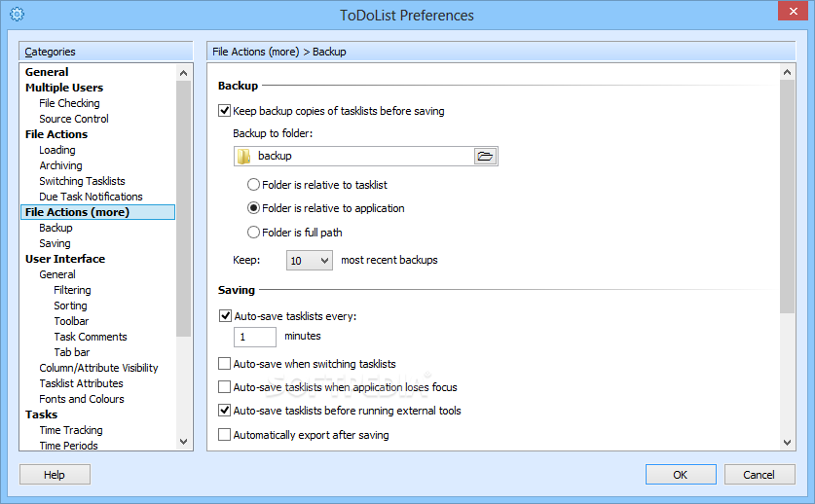Open the Keep most recent backups dropdown

click(x=310, y=261)
